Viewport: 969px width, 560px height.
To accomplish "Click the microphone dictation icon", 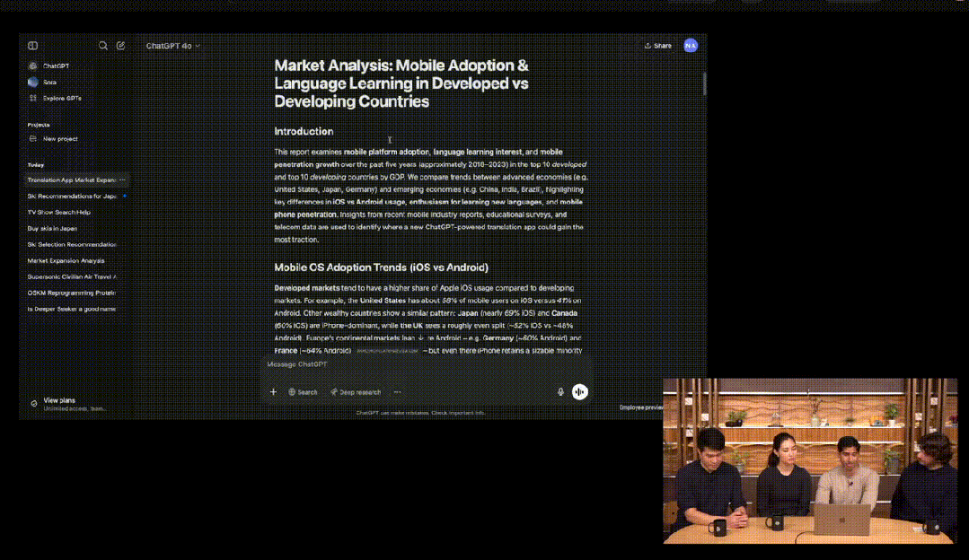I will [561, 392].
